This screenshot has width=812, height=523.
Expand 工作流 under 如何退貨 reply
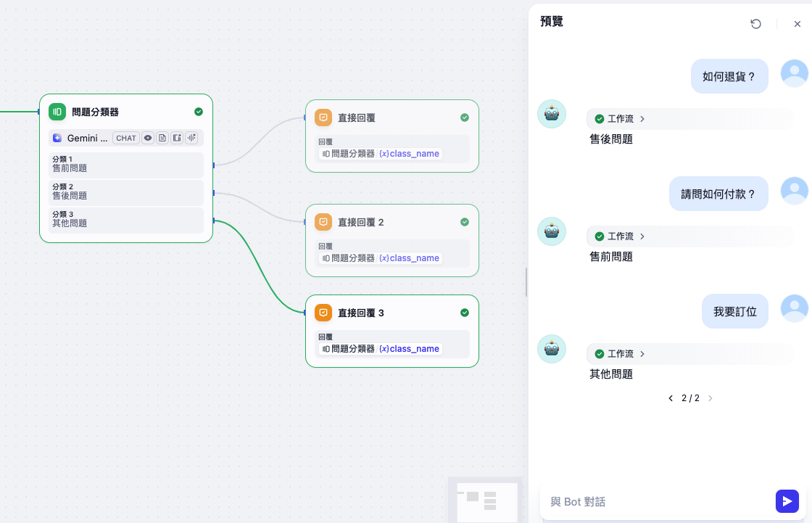click(x=620, y=119)
